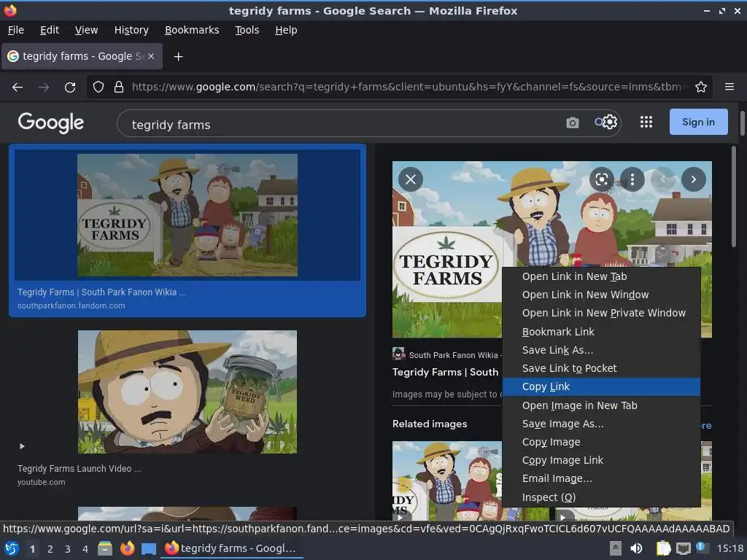
Task: Open the file manager from the taskbar
Action: coord(105,548)
